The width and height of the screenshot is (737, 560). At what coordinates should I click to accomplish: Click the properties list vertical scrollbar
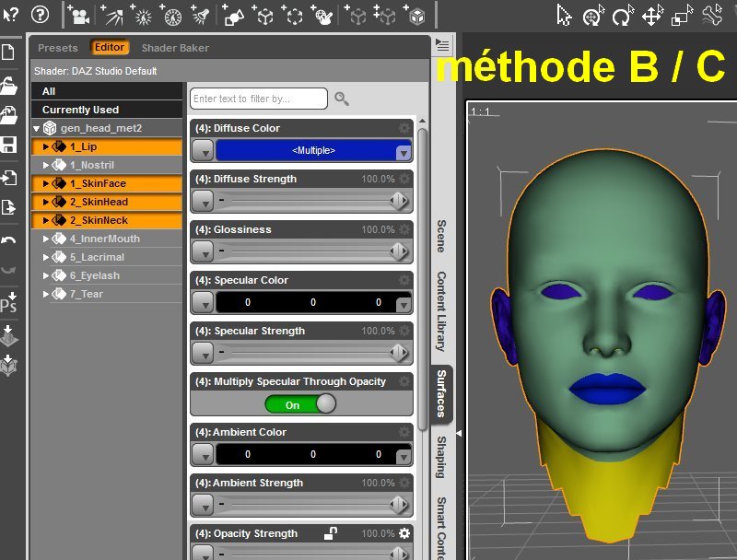422,279
